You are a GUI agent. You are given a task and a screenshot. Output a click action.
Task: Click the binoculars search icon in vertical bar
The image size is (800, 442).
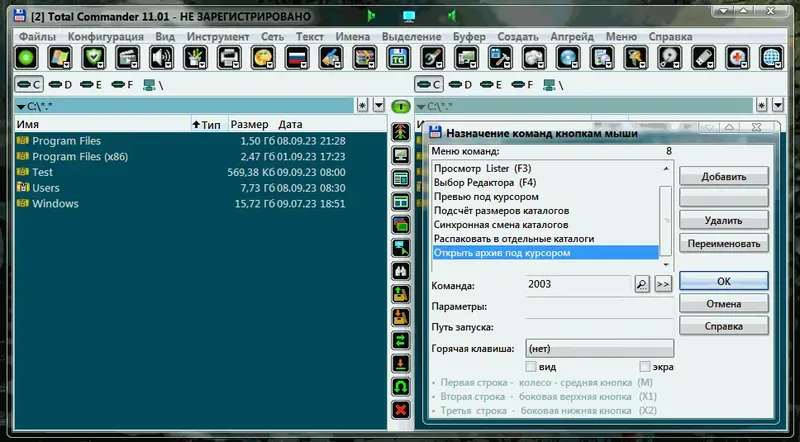(x=401, y=271)
